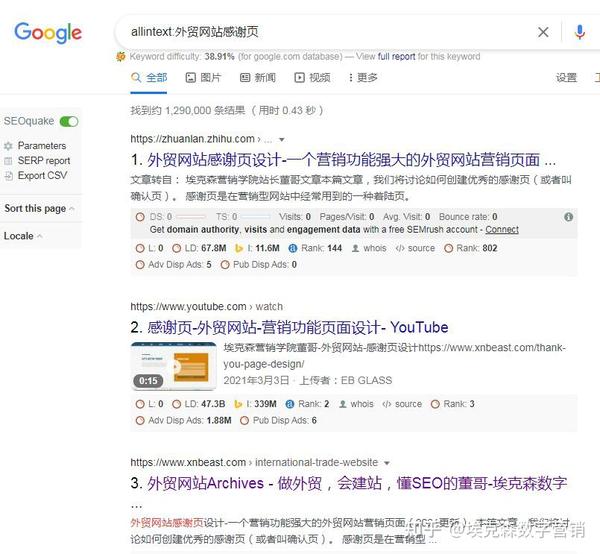This screenshot has height=554, width=600.
Task: Open zhihu result URL dropdown arrow
Action: pos(282,140)
